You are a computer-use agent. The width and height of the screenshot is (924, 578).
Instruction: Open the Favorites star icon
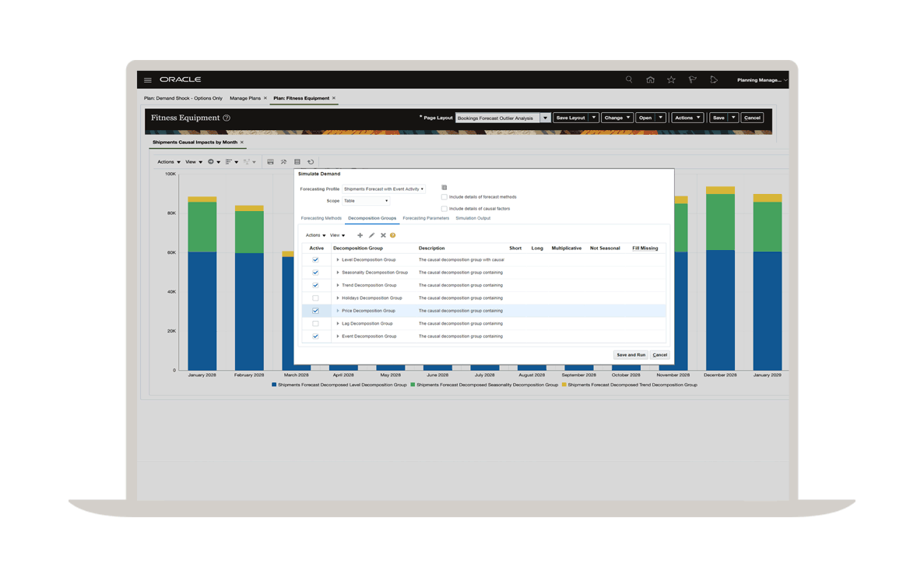[x=671, y=79]
